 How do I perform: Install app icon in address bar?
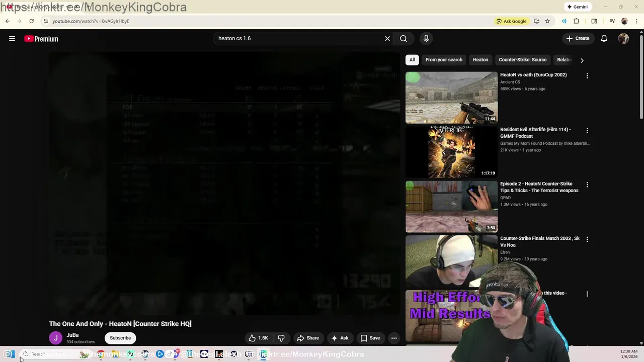click(536, 21)
